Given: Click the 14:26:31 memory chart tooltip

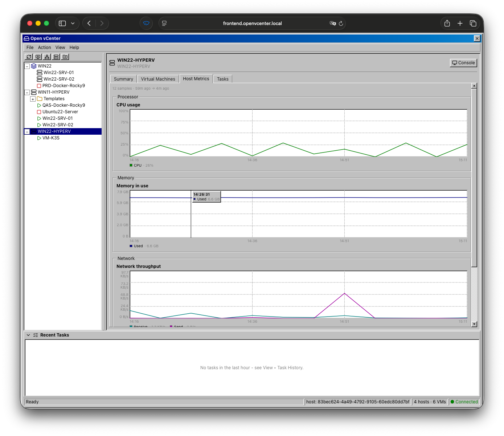Looking at the screenshot, I should pyautogui.click(x=206, y=197).
